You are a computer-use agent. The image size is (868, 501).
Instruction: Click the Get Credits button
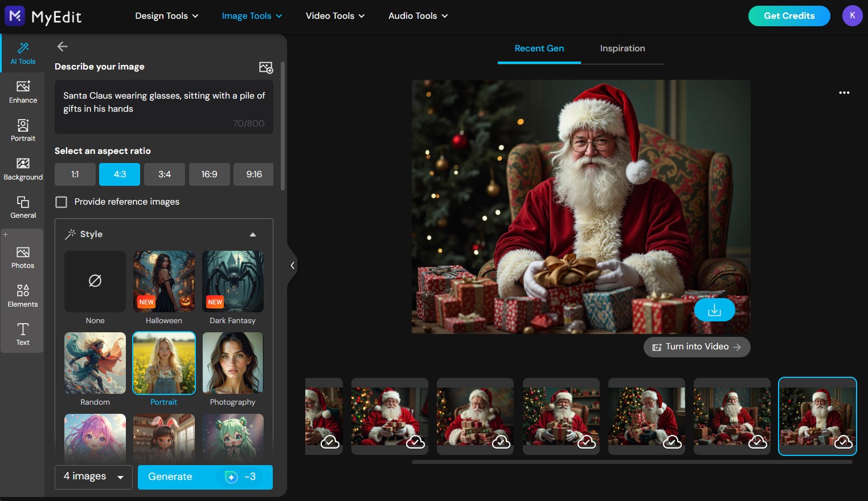pyautogui.click(x=789, y=16)
